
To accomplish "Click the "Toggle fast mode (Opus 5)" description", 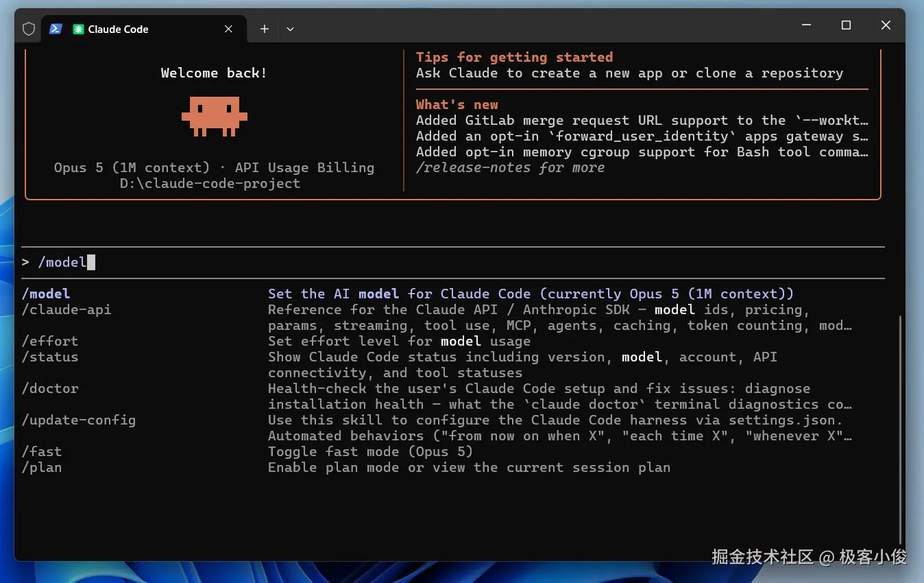I will tap(371, 451).
